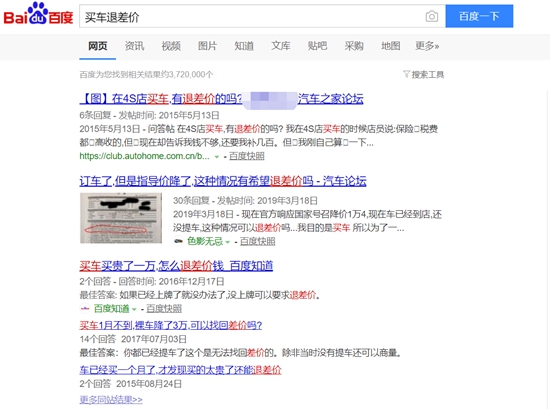Screen dimensions: 550x409
Task: Click 更多同站结果 link
Action: tap(111, 400)
